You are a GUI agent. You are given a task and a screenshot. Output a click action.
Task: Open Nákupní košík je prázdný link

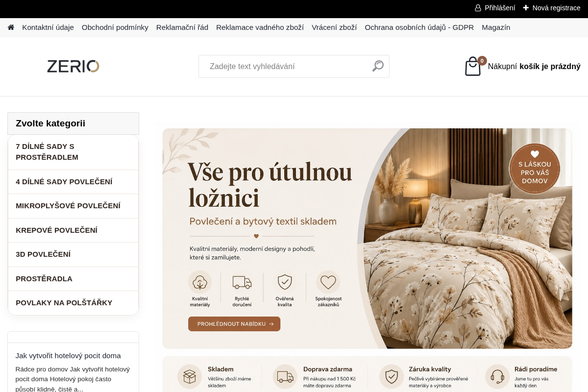coord(534,66)
